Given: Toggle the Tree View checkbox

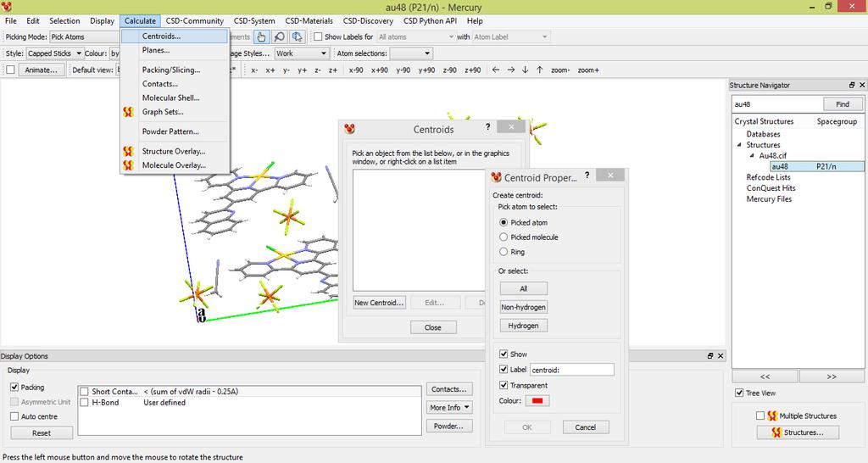Looking at the screenshot, I should [x=739, y=393].
